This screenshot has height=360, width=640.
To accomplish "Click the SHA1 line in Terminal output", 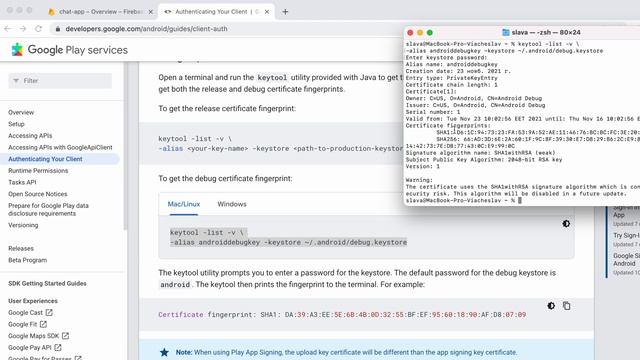I will [x=538, y=132].
